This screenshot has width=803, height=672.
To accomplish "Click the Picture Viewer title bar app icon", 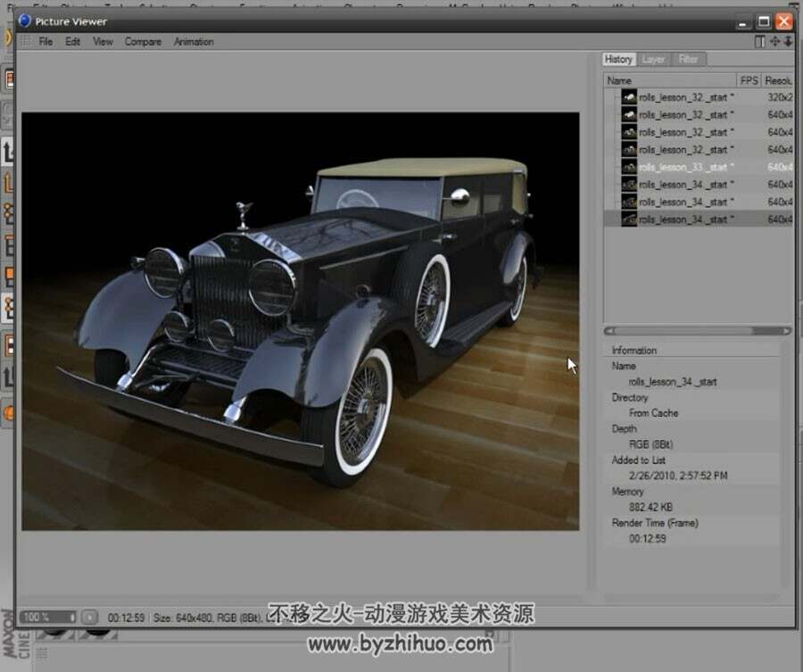I will click(24, 21).
